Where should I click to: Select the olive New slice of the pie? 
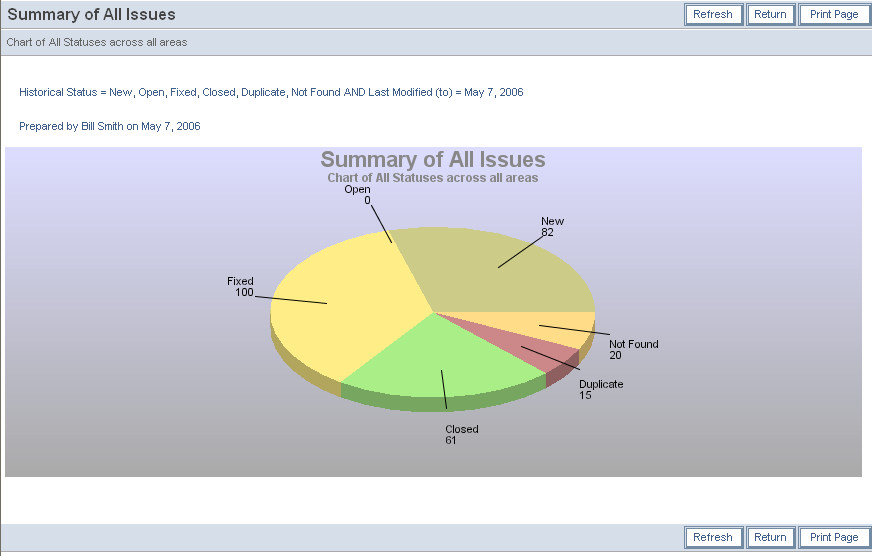(x=500, y=270)
